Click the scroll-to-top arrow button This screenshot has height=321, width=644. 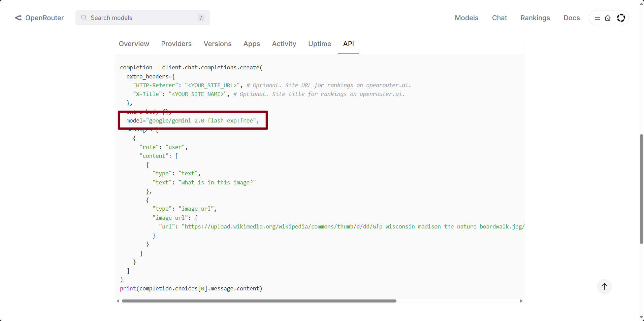pos(605,287)
